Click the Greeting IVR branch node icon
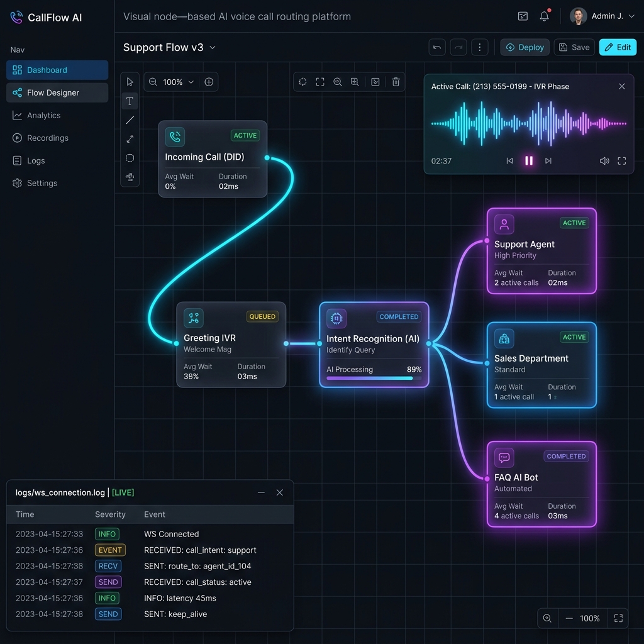The height and width of the screenshot is (644, 644). tap(194, 318)
